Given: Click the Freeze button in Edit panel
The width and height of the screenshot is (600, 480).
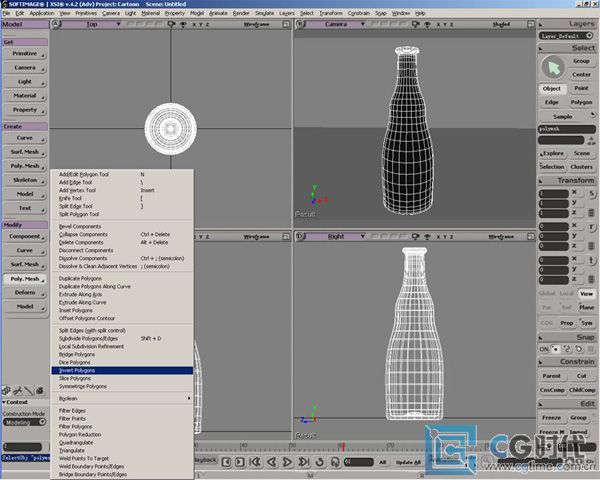Looking at the screenshot, I should (552, 417).
